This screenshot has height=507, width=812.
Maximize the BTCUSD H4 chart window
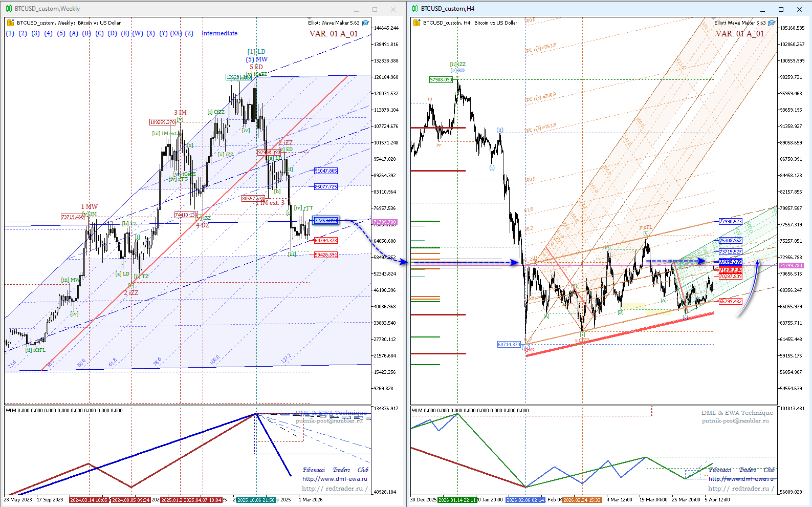tap(781, 9)
